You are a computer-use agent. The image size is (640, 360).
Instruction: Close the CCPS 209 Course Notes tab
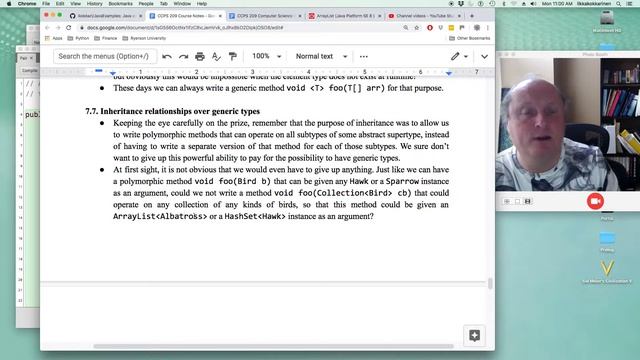(x=220, y=16)
